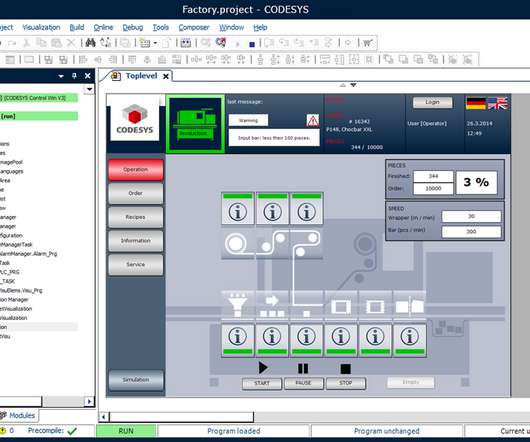Click the Simulation button
The image size is (530, 442).
tap(136, 380)
